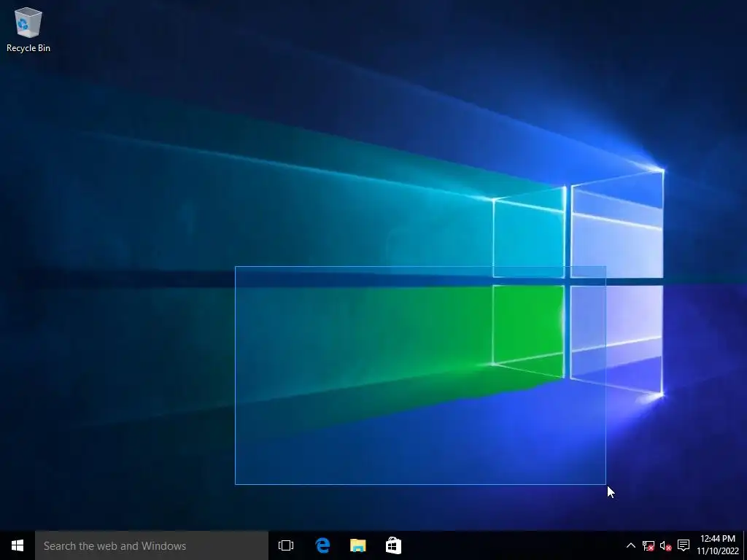Click the Show desktop strip at taskbar end
747x560 pixels.
(745, 545)
